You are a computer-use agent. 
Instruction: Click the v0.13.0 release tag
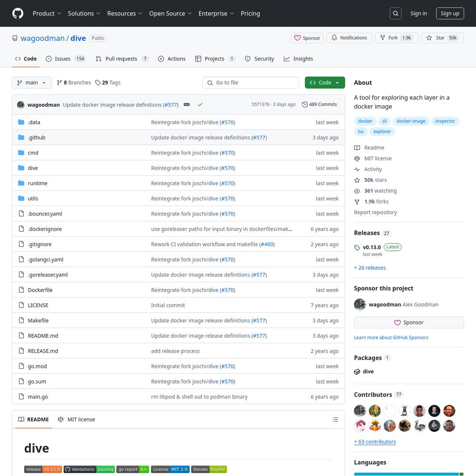click(372, 247)
